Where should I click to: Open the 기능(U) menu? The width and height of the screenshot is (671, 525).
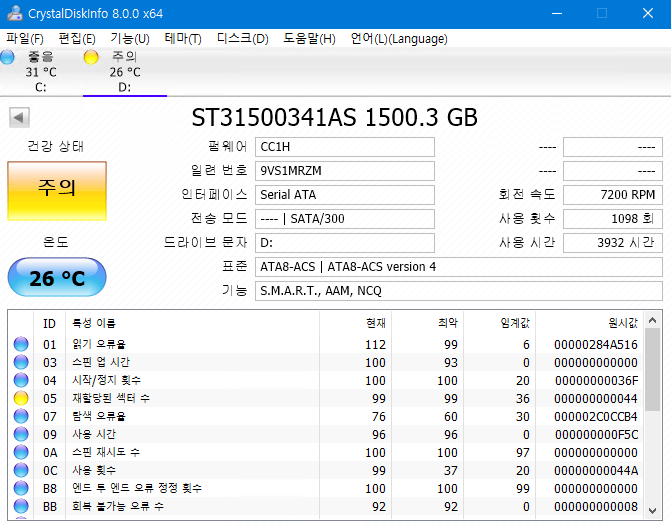point(130,39)
